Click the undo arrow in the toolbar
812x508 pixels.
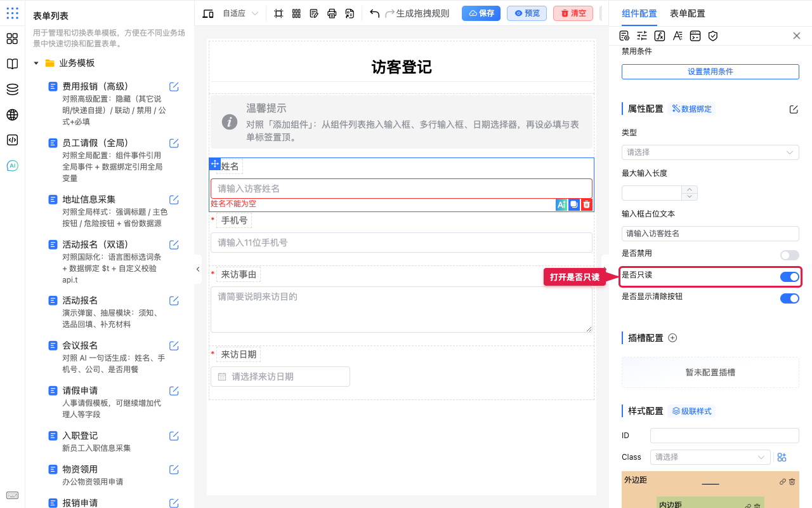point(375,13)
